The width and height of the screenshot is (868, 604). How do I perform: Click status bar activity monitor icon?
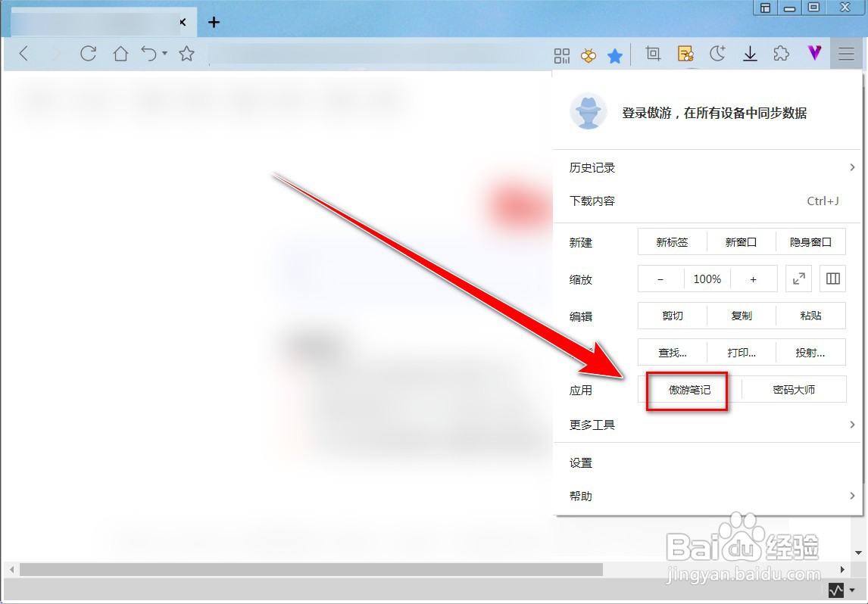coord(836,590)
